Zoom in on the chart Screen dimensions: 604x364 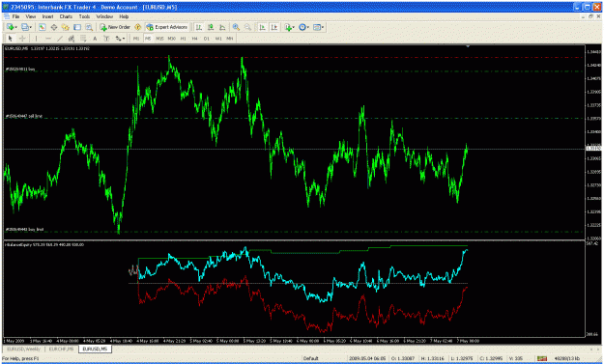(236, 27)
